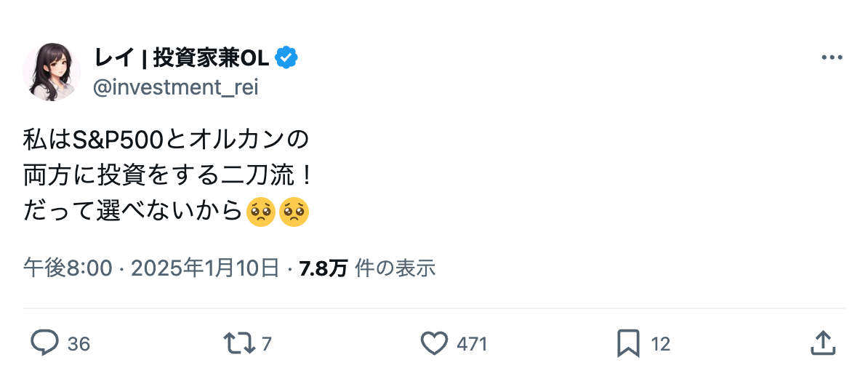This screenshot has height=376, width=868.
Task: Click the reply speech bubble icon
Action: click(44, 343)
